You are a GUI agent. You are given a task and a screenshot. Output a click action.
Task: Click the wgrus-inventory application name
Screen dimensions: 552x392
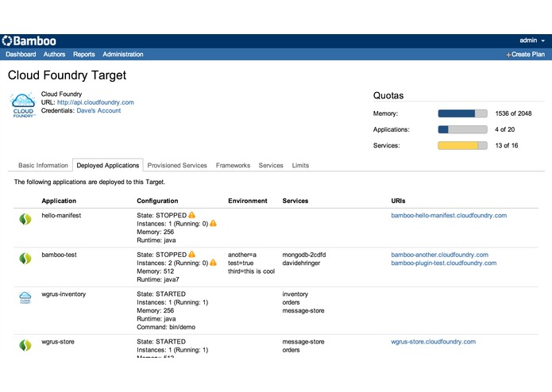pos(64,294)
